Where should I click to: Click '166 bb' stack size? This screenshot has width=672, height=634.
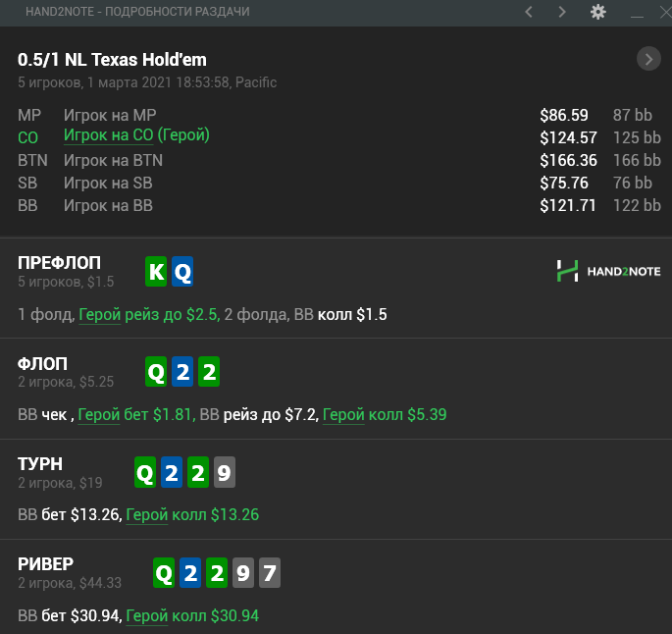pyautogui.click(x=637, y=160)
